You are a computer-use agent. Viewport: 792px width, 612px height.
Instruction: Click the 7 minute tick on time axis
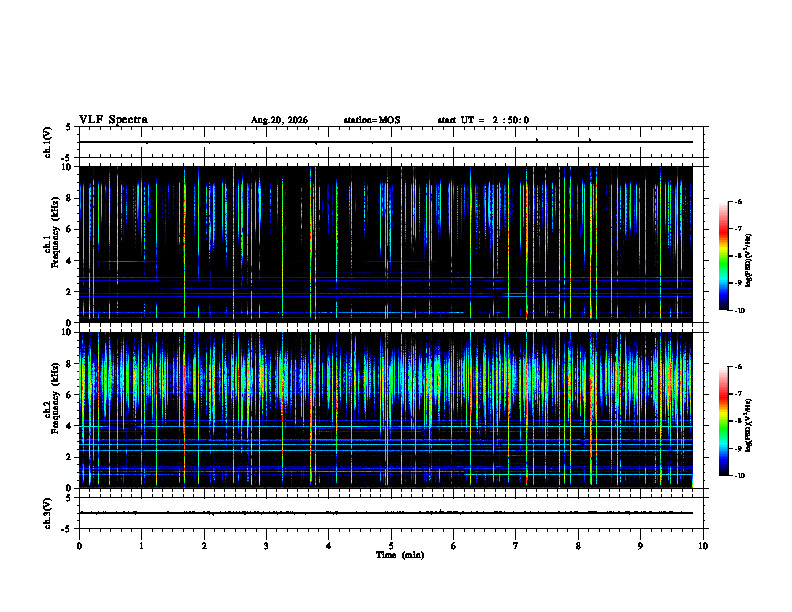[516, 546]
